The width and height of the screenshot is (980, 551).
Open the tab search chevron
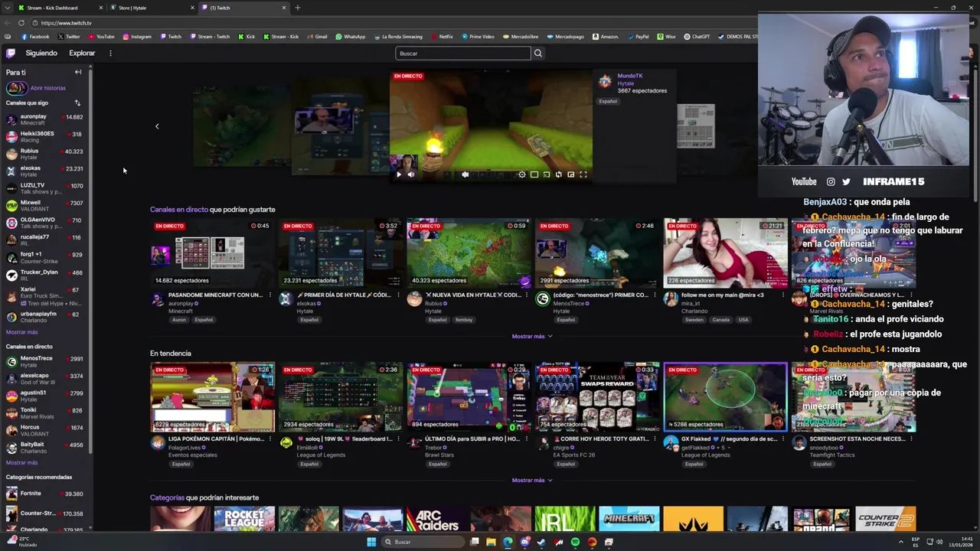[7, 8]
